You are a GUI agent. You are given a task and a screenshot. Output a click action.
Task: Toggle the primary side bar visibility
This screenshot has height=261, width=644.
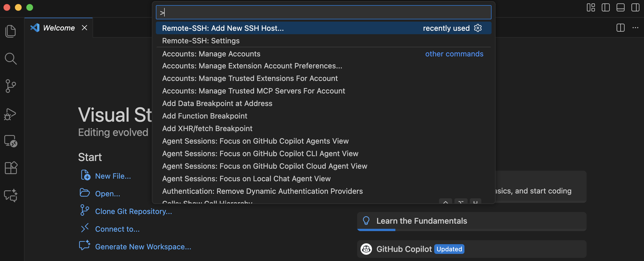coord(605,7)
